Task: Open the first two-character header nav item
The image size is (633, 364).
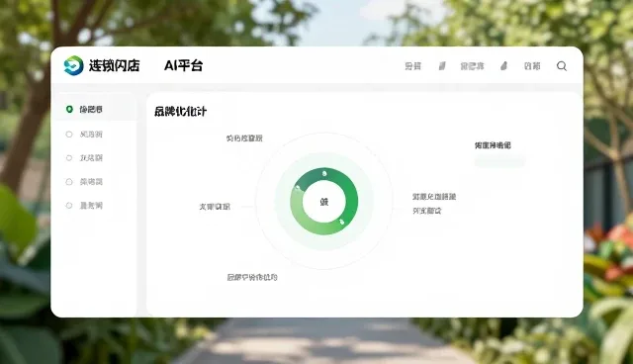Action: click(413, 66)
